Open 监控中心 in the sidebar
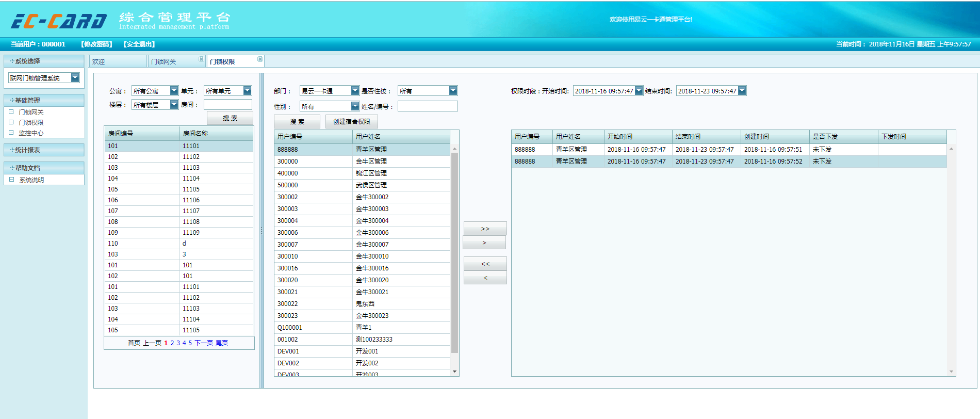Viewport: 980px width, 419px height. click(x=31, y=133)
